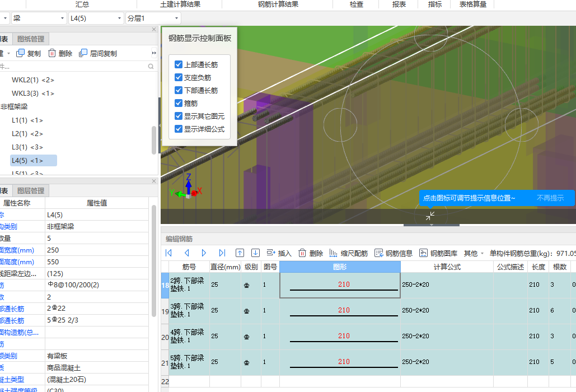Select L2(1) <2> in component list
576x392 pixels.
pos(27,134)
